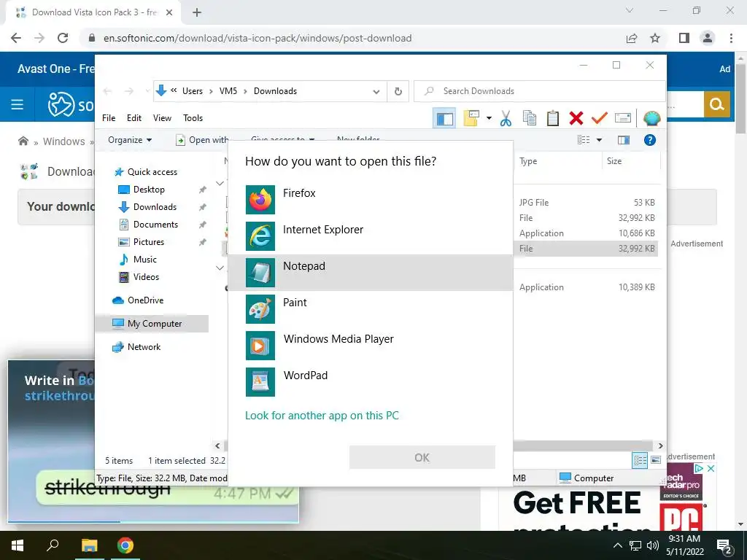Screen dimensions: 747x560
Task: Switch to large icons view in status bar
Action: click(x=656, y=460)
